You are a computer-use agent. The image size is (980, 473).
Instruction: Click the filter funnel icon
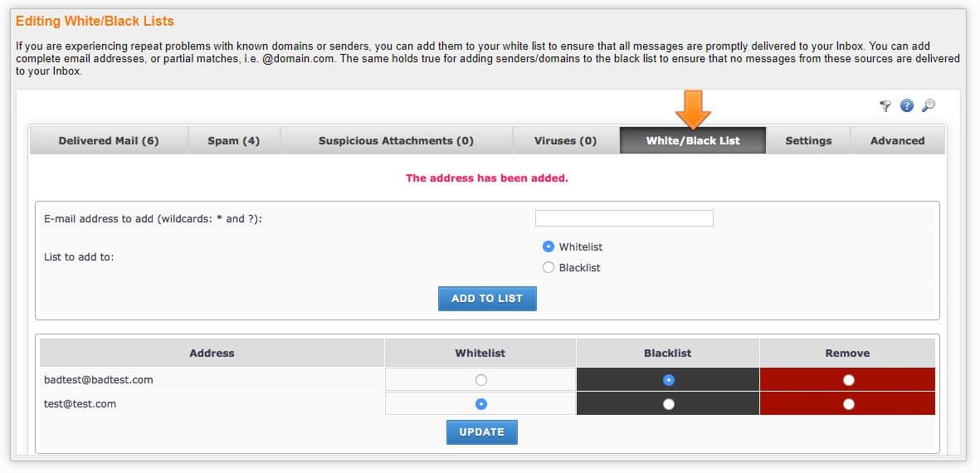[885, 106]
